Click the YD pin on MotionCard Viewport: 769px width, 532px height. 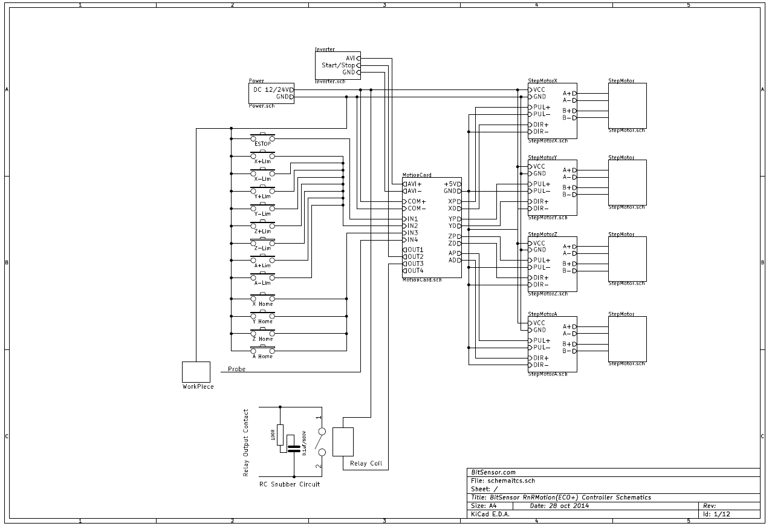coord(455,226)
